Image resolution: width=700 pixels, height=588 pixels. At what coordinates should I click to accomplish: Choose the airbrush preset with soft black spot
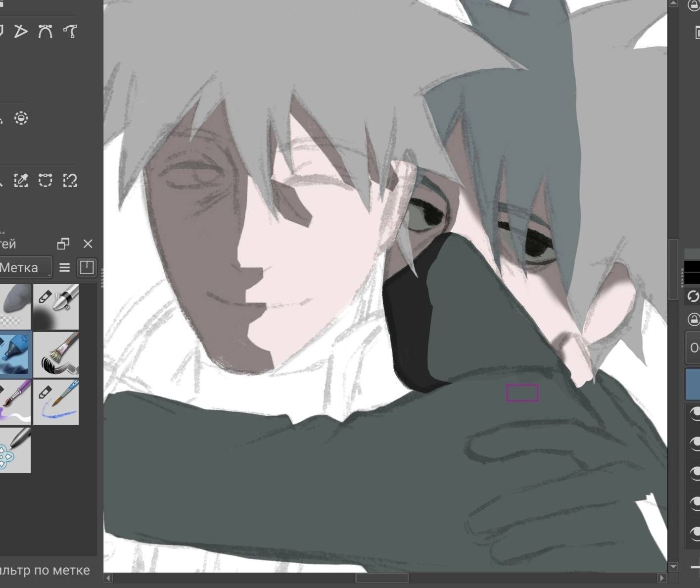[x=56, y=306]
